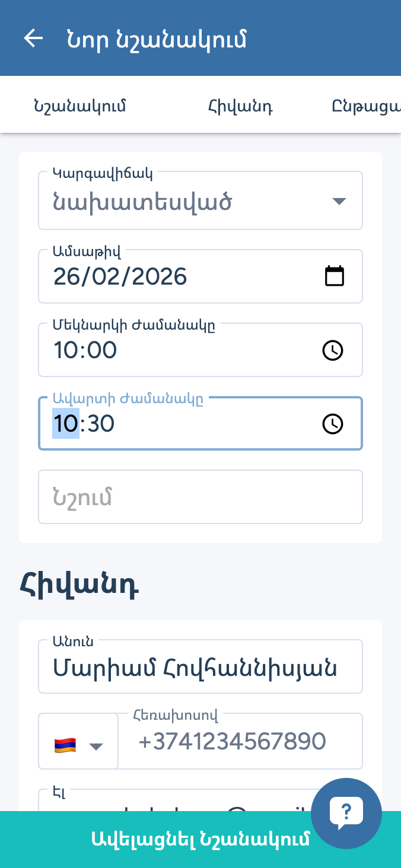This screenshot has width=401, height=868.
Task: Expand the country code arrow beside flag
Action: 96,746
